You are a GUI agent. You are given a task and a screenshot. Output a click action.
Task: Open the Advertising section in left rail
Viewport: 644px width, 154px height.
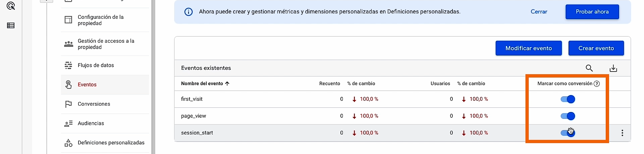(x=11, y=6)
